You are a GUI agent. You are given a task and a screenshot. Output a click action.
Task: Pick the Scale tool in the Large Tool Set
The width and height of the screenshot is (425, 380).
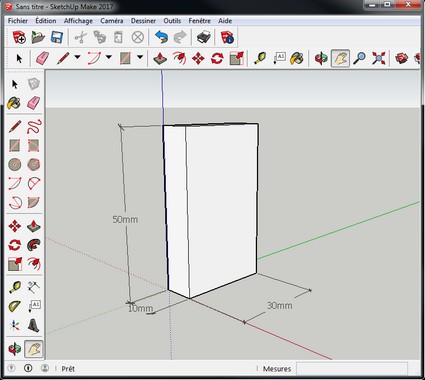(14, 264)
